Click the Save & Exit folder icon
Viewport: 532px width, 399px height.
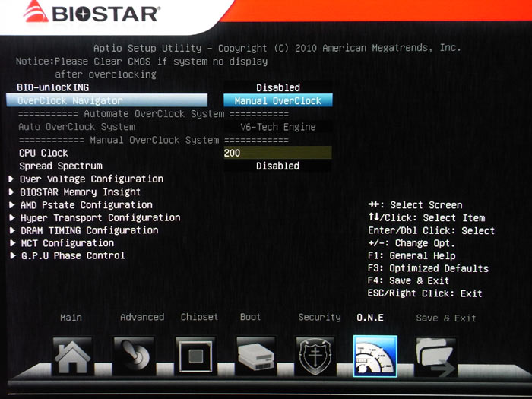(435, 356)
